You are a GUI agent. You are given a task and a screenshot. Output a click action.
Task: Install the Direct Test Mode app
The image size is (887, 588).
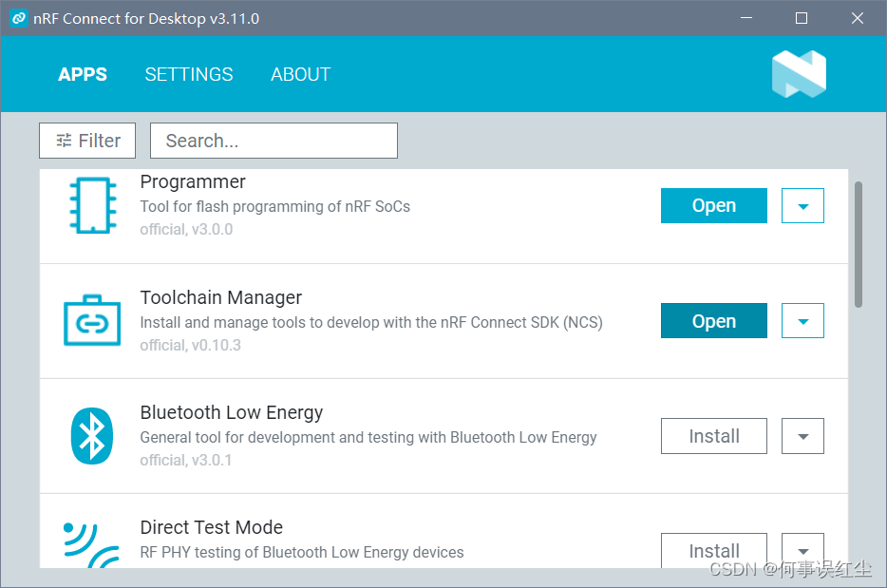tap(713, 550)
